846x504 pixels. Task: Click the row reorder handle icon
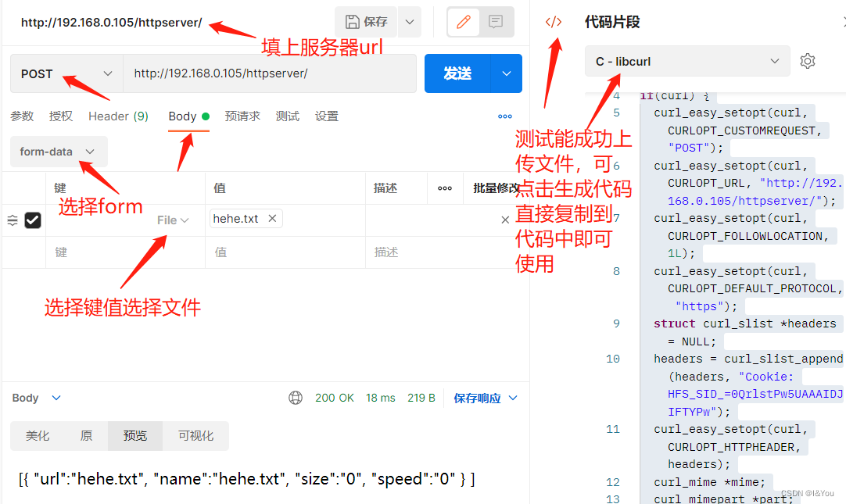click(x=13, y=220)
